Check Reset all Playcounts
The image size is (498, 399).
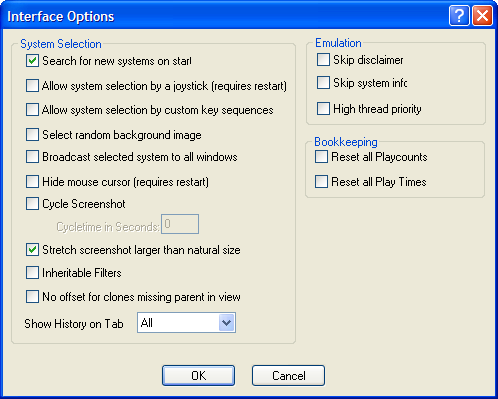click(x=321, y=157)
